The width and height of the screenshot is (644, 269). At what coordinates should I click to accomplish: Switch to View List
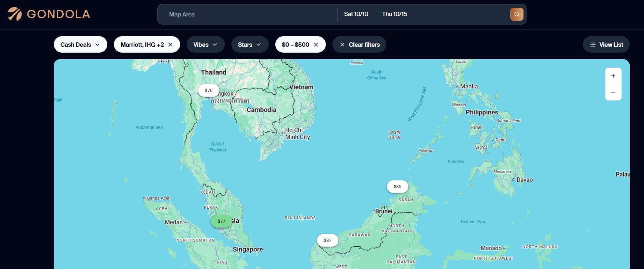coord(606,45)
